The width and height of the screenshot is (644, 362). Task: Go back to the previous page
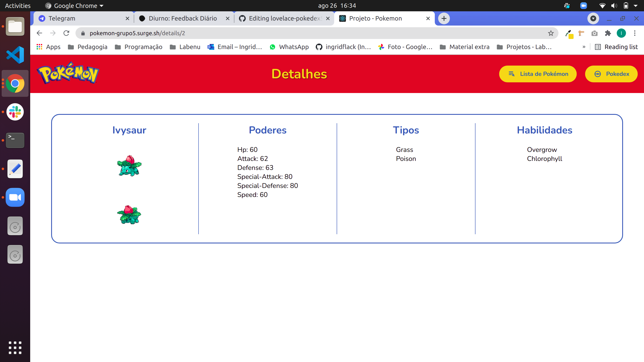39,33
